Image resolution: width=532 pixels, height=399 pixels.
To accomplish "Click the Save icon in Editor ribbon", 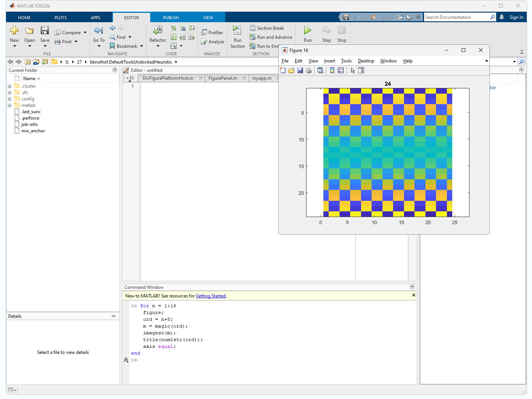I will (45, 31).
